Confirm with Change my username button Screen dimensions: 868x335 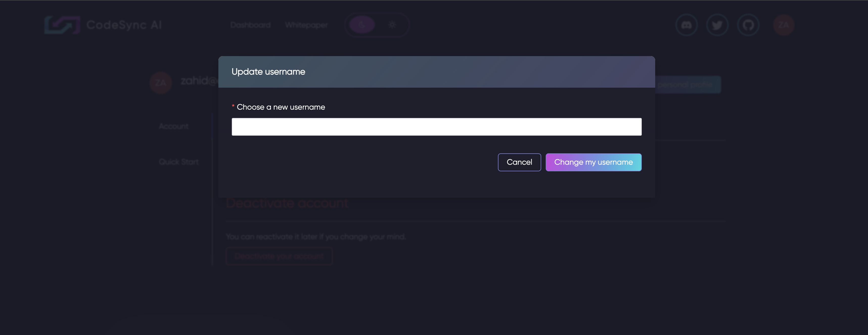[x=593, y=162]
